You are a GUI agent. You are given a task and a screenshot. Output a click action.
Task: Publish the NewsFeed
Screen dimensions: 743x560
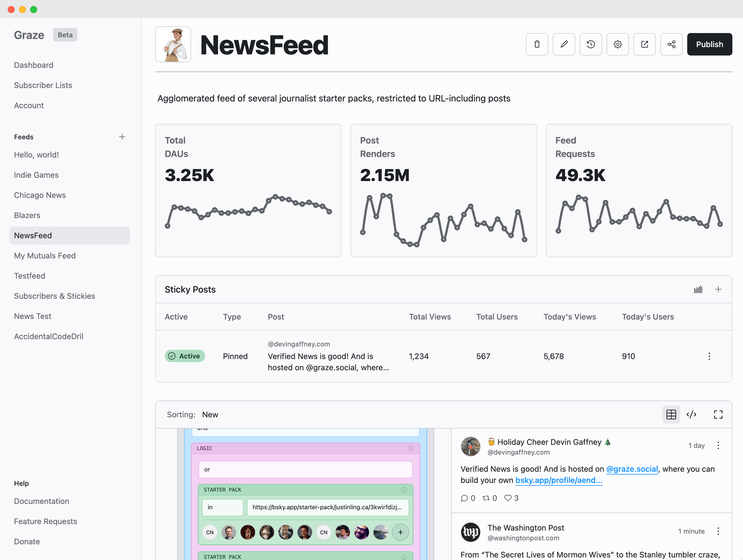(x=709, y=44)
